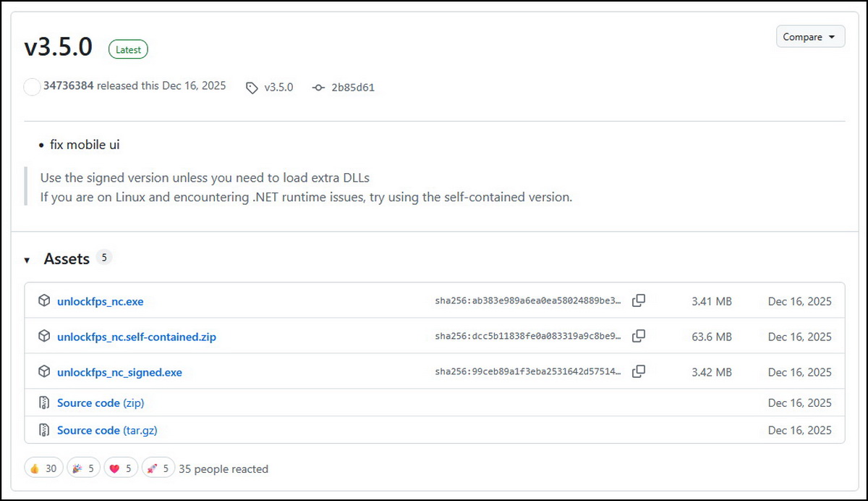The height and width of the screenshot is (501, 868).
Task: Open commit 2b85d61
Action: 353,88
